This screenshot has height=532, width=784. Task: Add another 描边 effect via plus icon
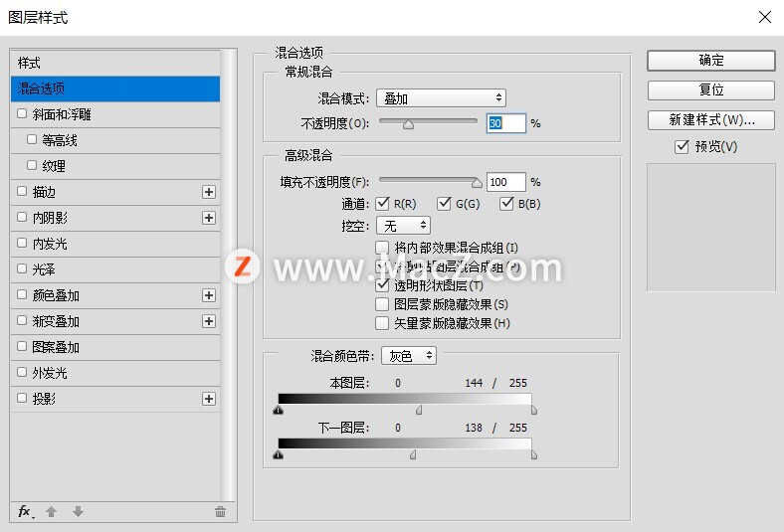click(x=209, y=192)
